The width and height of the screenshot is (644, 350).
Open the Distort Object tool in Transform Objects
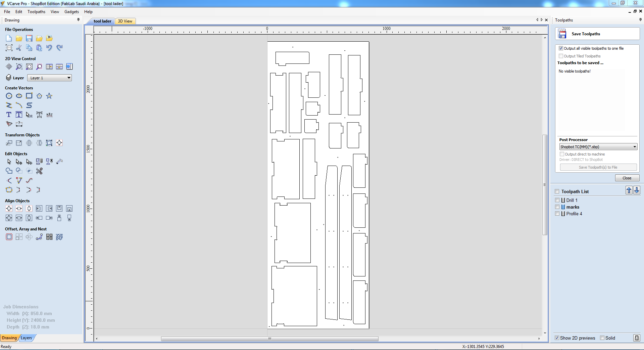pos(49,143)
